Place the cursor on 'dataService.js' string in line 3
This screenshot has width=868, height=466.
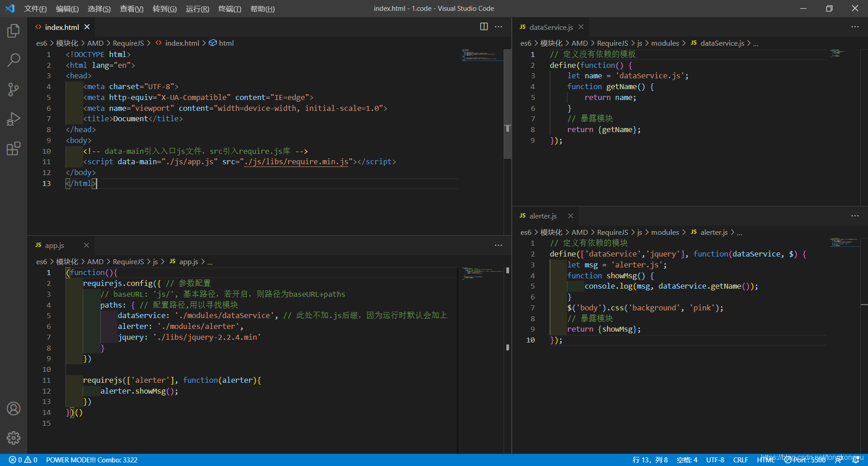(x=650, y=76)
